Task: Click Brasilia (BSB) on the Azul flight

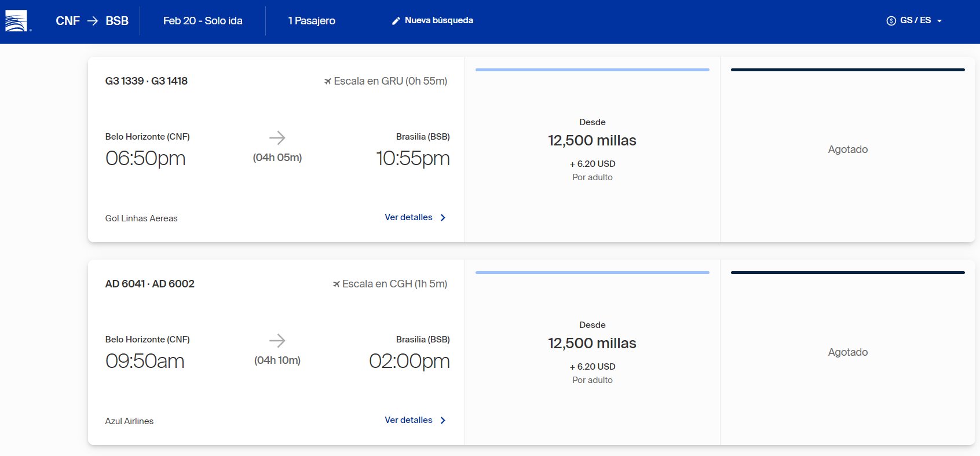Action: click(423, 340)
